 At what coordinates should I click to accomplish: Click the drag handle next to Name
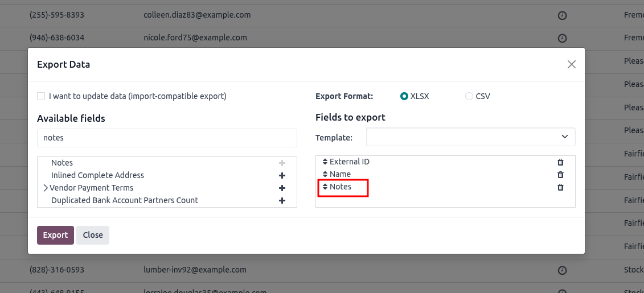pos(325,175)
